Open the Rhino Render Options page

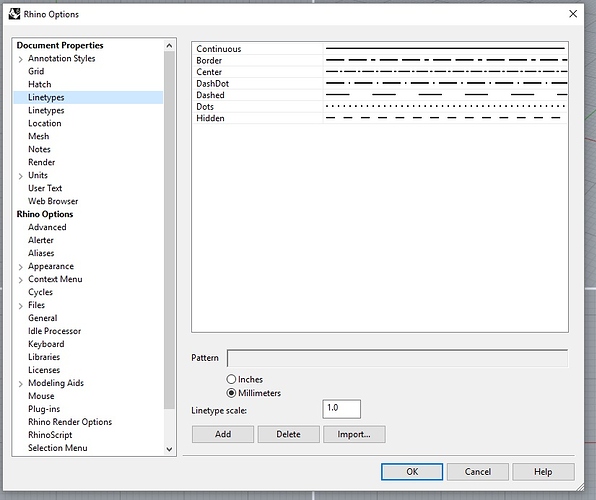pos(70,422)
